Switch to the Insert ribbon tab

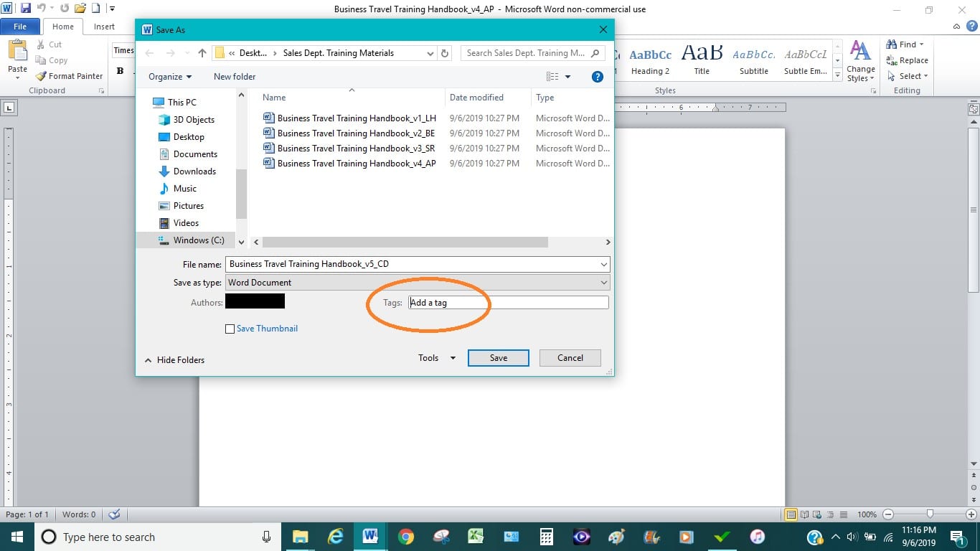[105, 26]
